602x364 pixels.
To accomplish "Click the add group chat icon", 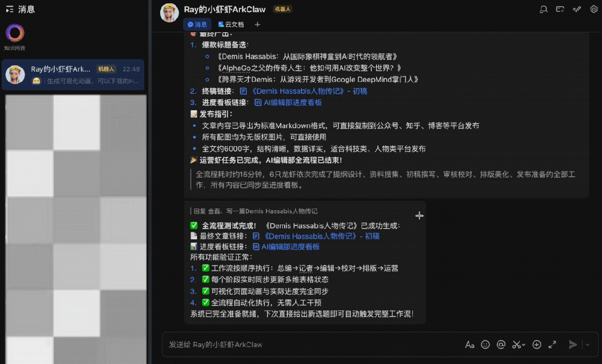I will 560,9.
